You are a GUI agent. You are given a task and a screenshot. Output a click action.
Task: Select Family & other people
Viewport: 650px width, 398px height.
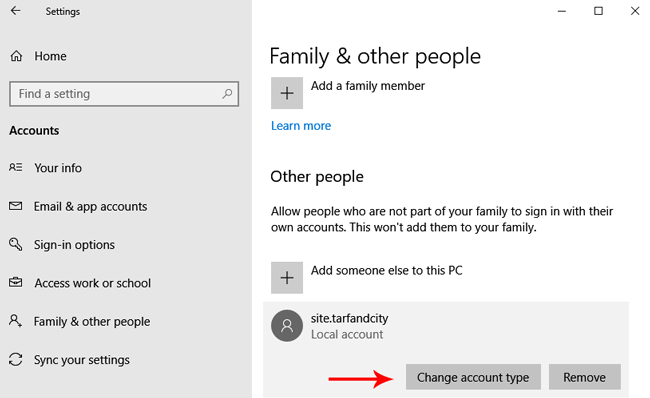[x=92, y=322]
